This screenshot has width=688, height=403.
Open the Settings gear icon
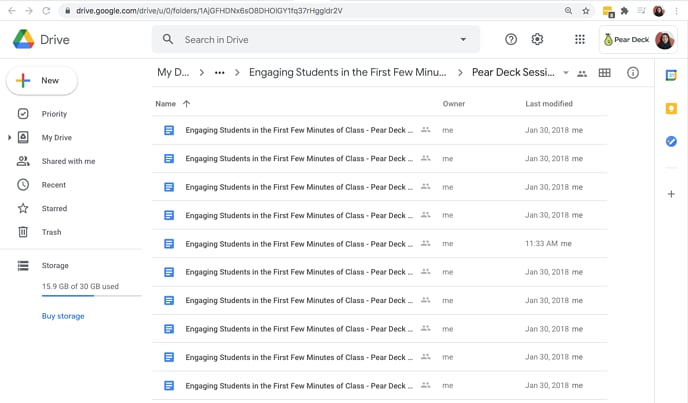pyautogui.click(x=537, y=40)
